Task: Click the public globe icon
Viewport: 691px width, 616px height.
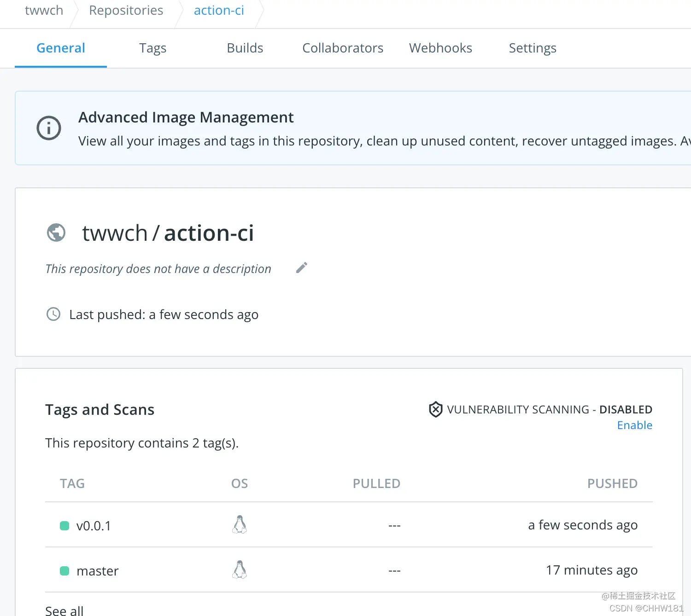Action: tap(56, 232)
